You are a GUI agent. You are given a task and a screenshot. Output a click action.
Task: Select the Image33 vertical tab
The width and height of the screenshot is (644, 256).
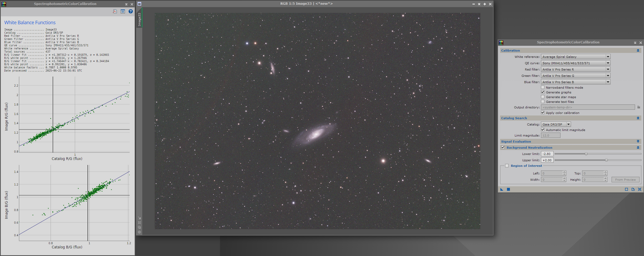(x=139, y=20)
